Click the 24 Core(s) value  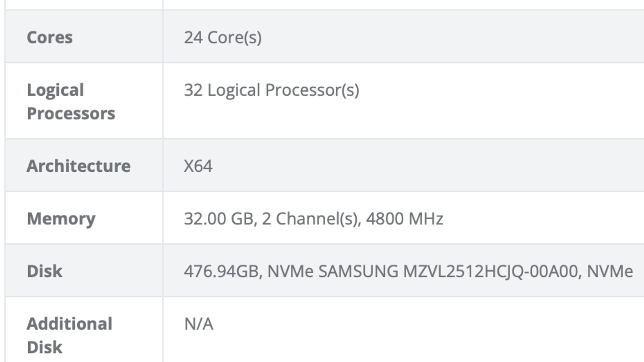pyautogui.click(x=223, y=37)
